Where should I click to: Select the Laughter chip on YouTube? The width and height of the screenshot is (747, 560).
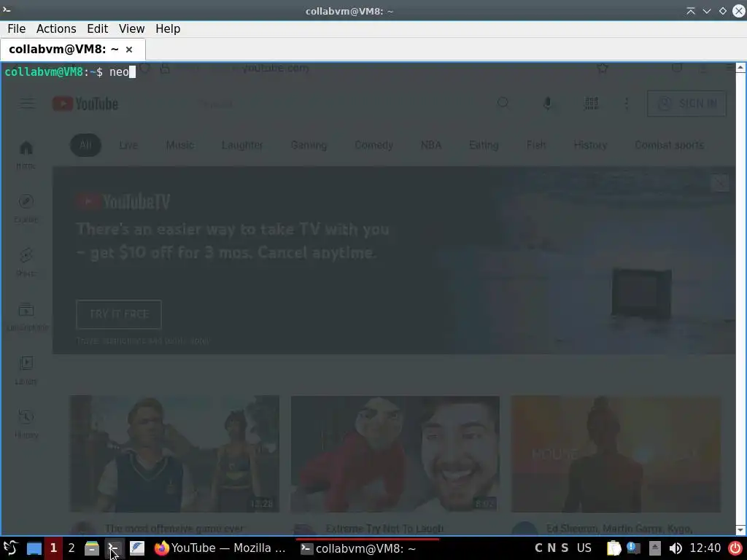click(242, 145)
